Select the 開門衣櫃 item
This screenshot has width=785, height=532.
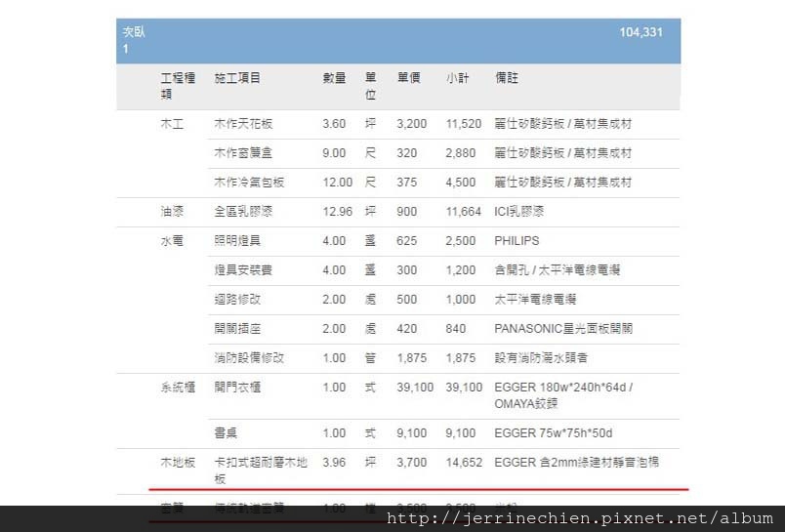click(x=237, y=387)
